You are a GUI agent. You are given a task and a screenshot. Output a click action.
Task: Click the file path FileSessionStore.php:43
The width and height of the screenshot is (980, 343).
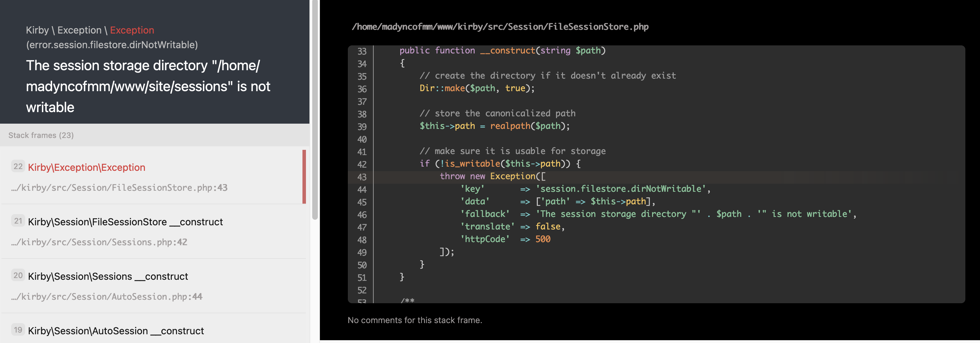tap(119, 188)
